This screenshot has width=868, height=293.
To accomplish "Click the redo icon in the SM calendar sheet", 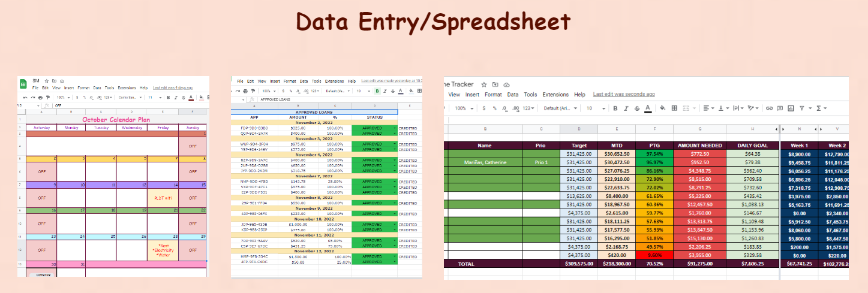I will tap(33, 97).
